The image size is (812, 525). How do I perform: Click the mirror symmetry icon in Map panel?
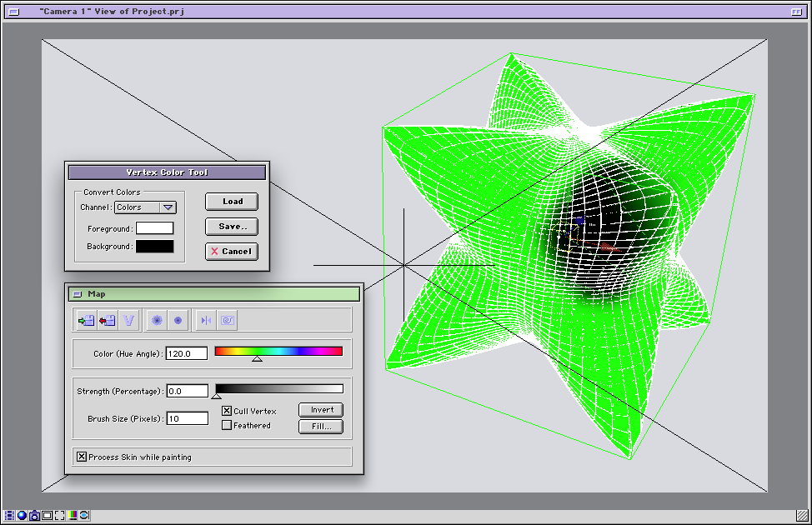[x=207, y=320]
